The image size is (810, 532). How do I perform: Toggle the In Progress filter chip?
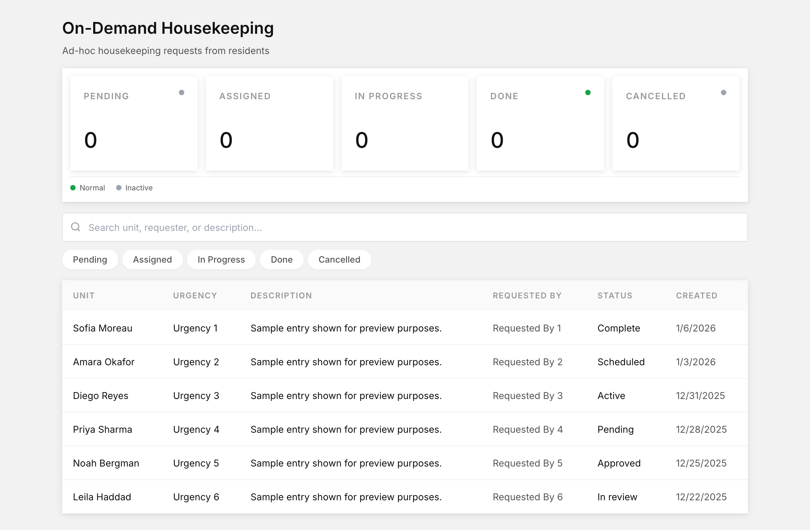pos(222,260)
